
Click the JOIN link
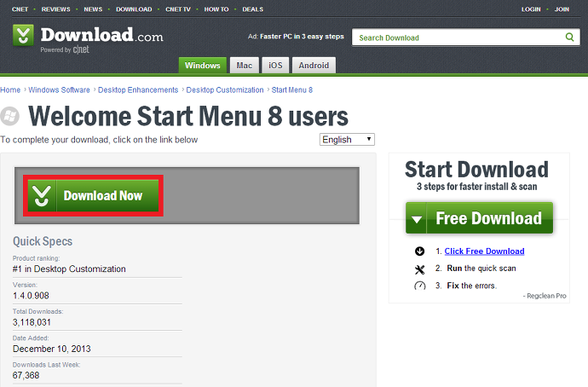point(562,9)
